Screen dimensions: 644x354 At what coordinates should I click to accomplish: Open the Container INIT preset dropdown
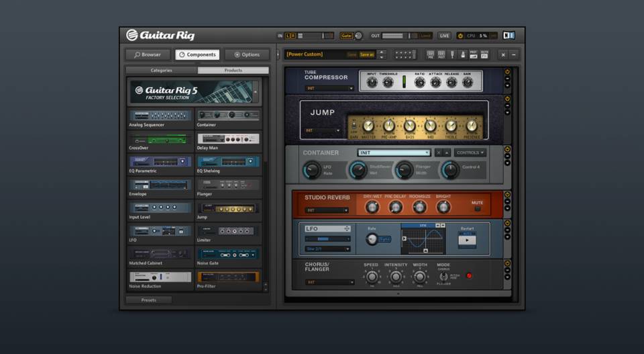(394, 152)
